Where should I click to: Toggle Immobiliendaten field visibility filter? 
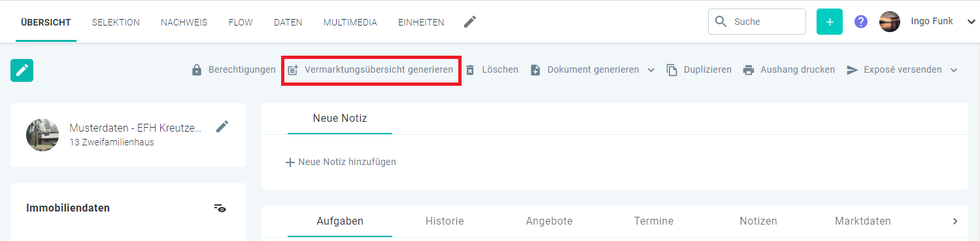coord(220,208)
